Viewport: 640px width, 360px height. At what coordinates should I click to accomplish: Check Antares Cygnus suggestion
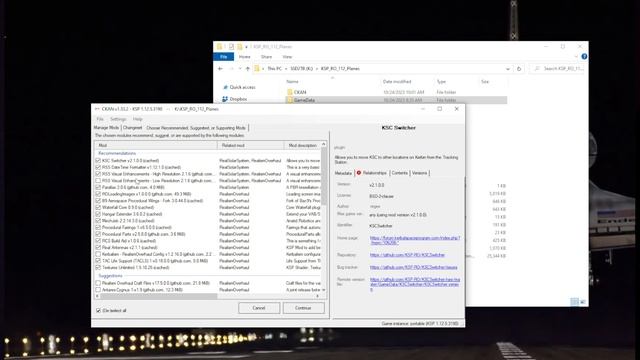pos(98,289)
